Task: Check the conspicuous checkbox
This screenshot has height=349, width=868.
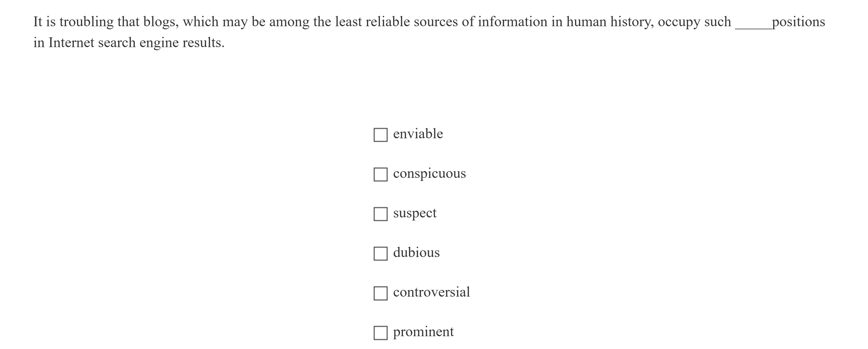Action: pos(381,174)
